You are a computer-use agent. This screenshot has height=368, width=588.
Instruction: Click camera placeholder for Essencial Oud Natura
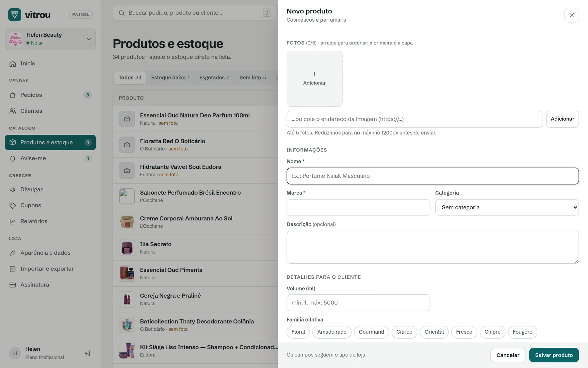click(x=127, y=119)
